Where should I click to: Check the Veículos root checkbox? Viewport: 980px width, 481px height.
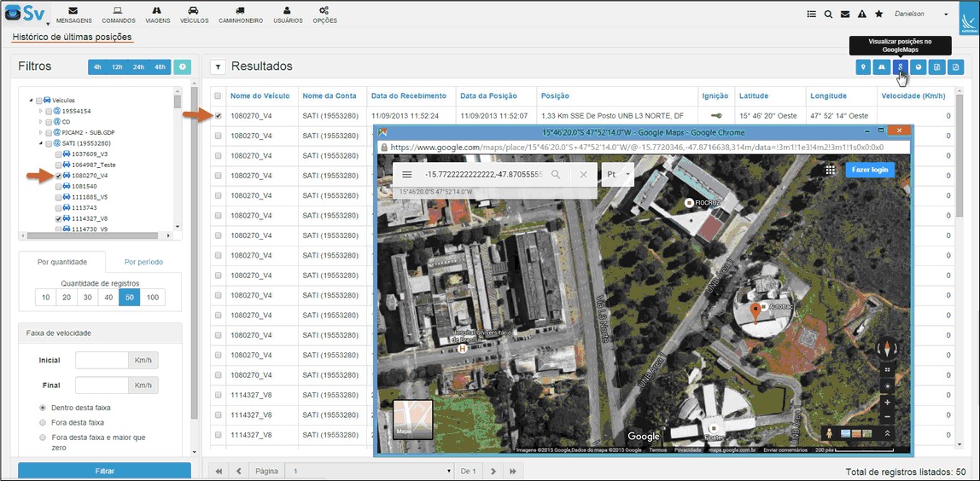click(39, 100)
